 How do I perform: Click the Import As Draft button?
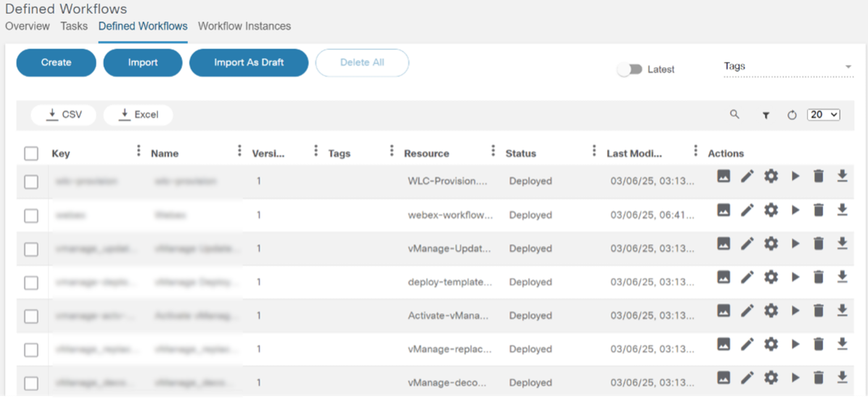tap(249, 62)
